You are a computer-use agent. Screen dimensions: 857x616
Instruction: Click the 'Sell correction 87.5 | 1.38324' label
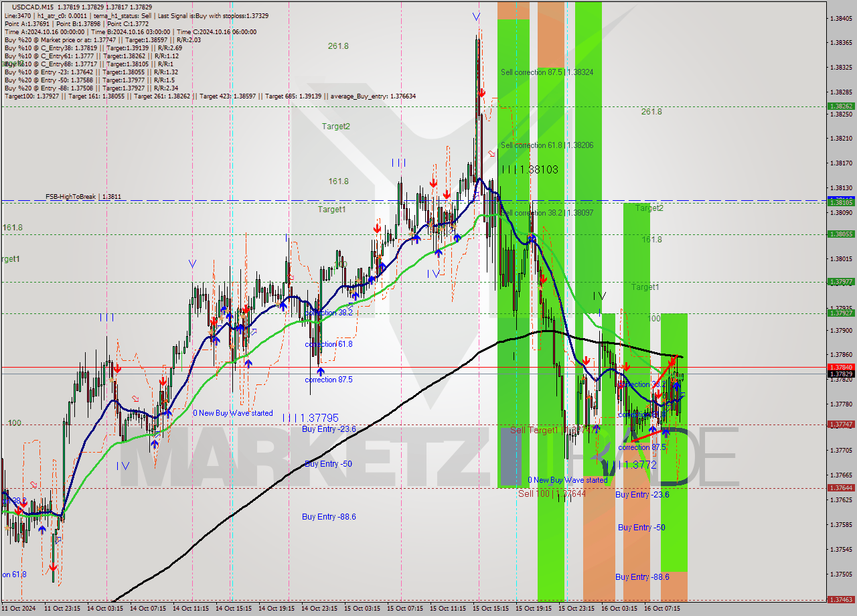547,72
